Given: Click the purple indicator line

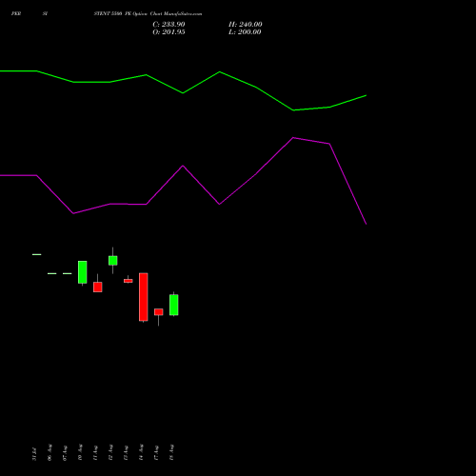Looking at the screenshot, I should click(183, 166).
